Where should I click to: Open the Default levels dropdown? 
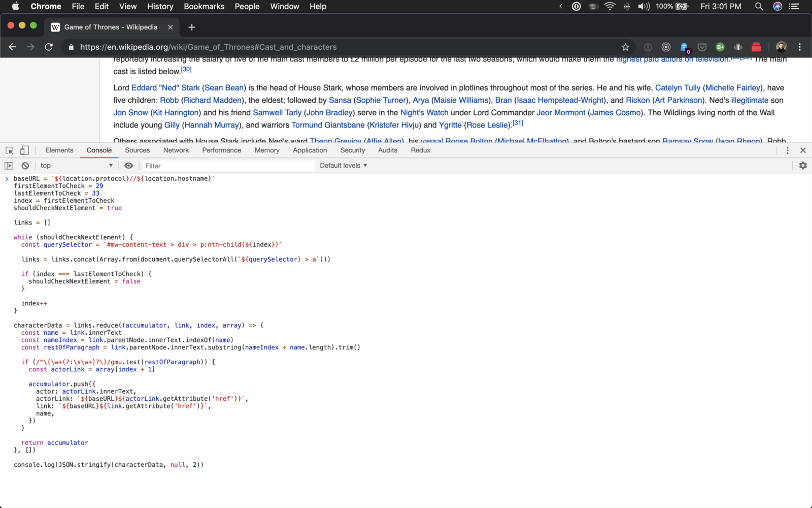click(344, 166)
